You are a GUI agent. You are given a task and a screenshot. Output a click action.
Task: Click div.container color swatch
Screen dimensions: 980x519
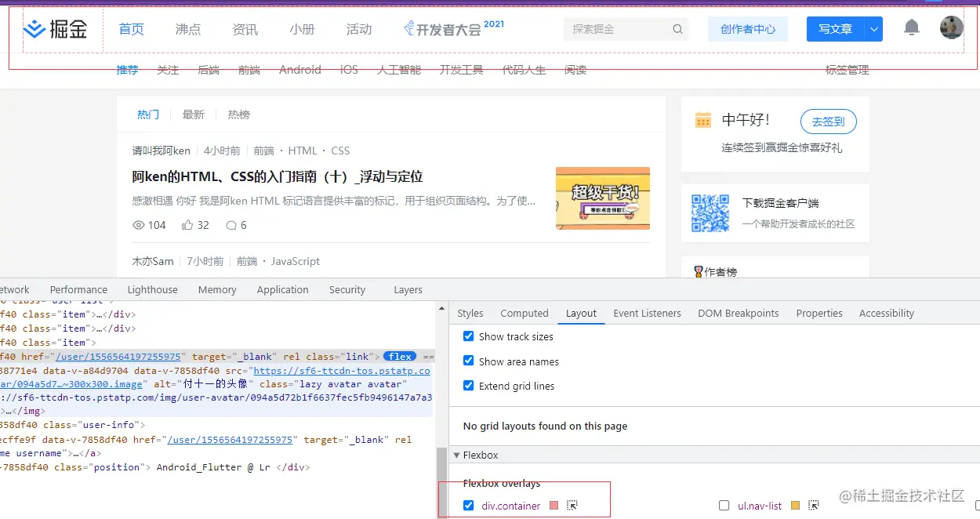554,506
